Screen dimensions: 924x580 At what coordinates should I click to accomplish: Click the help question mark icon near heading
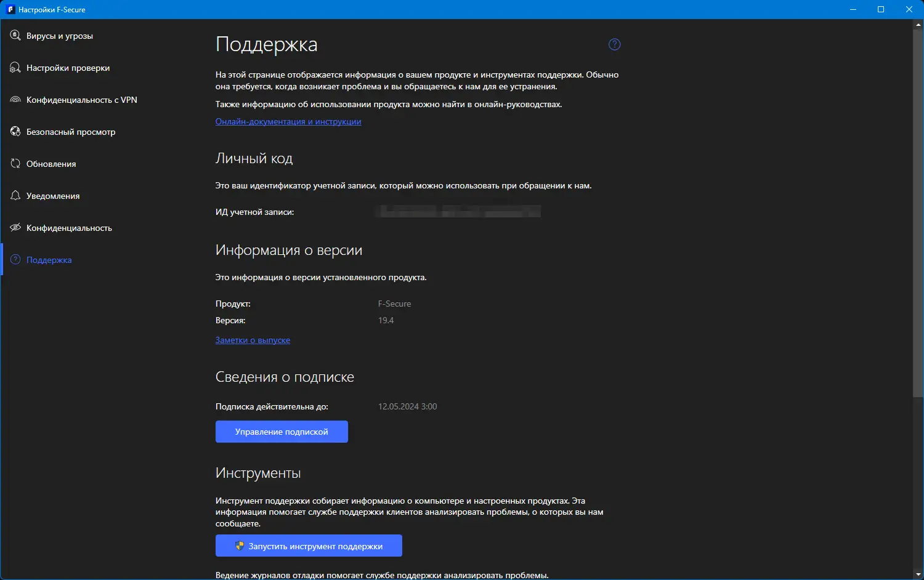(x=614, y=44)
